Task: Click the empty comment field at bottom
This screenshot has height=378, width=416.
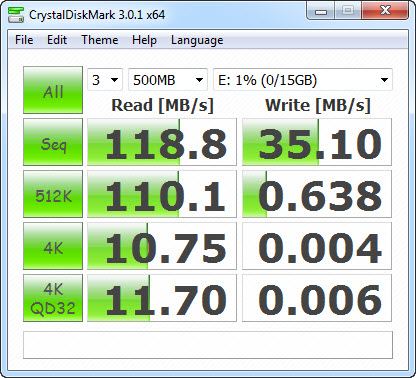Action: point(208,345)
